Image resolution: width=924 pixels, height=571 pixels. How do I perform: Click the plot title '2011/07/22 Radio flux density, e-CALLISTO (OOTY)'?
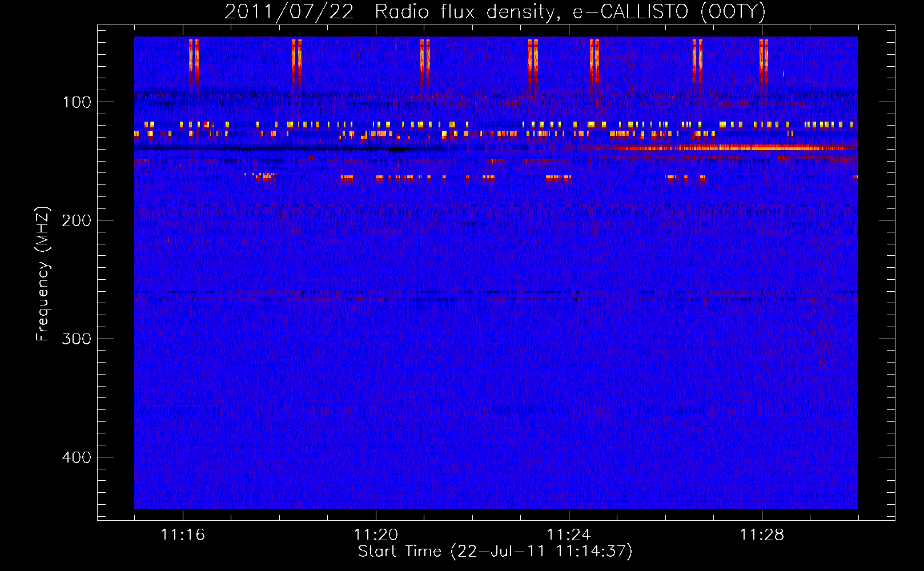495,11
